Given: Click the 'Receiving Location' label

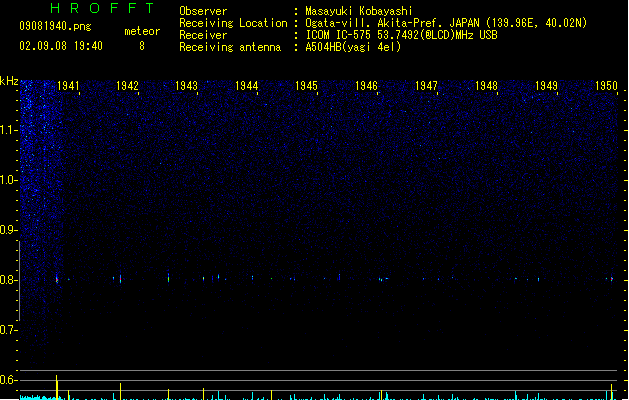Looking at the screenshot, I should tap(233, 23).
